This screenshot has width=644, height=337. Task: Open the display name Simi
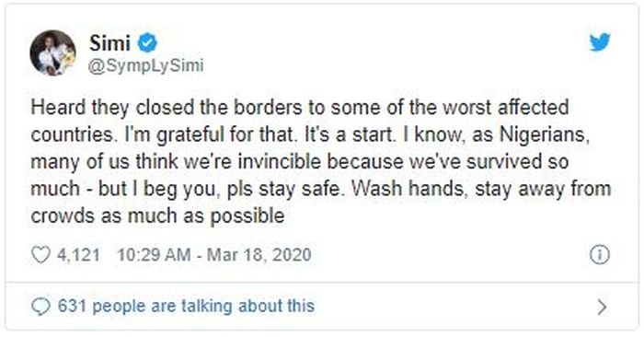click(x=109, y=43)
